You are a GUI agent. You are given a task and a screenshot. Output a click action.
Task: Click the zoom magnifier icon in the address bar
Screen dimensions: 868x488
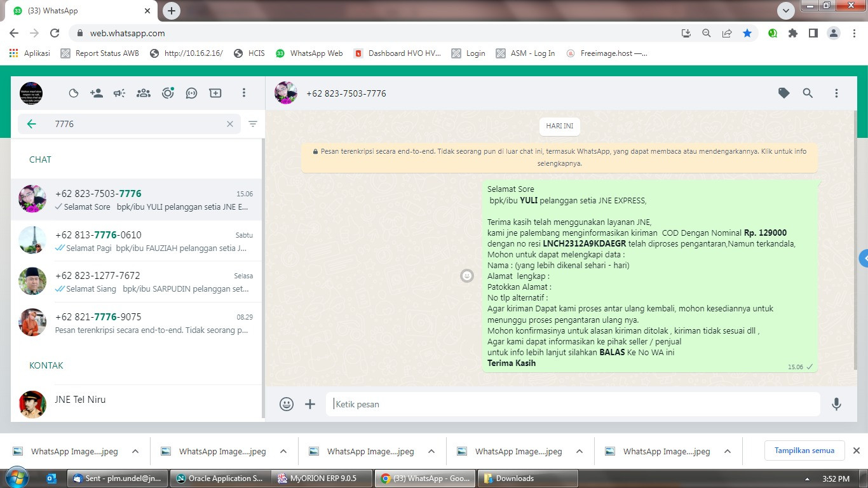(x=707, y=33)
